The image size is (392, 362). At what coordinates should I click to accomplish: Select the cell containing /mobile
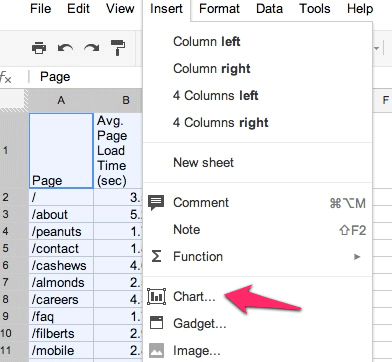pos(61,350)
